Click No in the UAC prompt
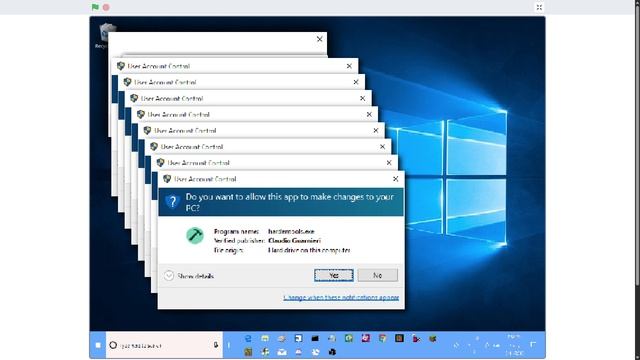The height and width of the screenshot is (360, 640). click(x=378, y=276)
